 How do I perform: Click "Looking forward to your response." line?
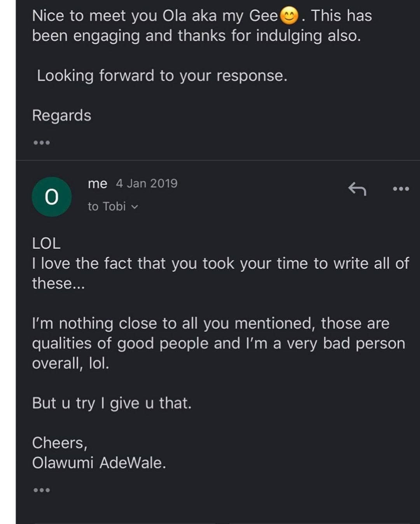[x=162, y=76]
